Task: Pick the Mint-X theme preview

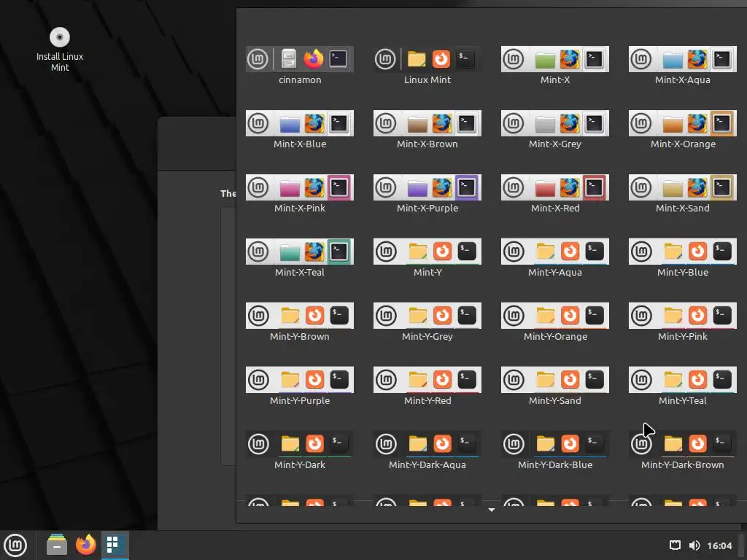Action: [555, 65]
